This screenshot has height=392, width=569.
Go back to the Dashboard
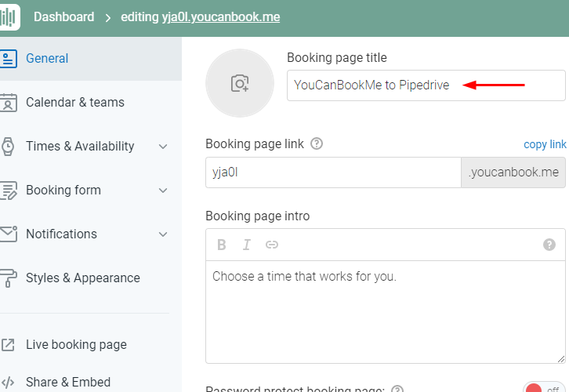tap(63, 17)
